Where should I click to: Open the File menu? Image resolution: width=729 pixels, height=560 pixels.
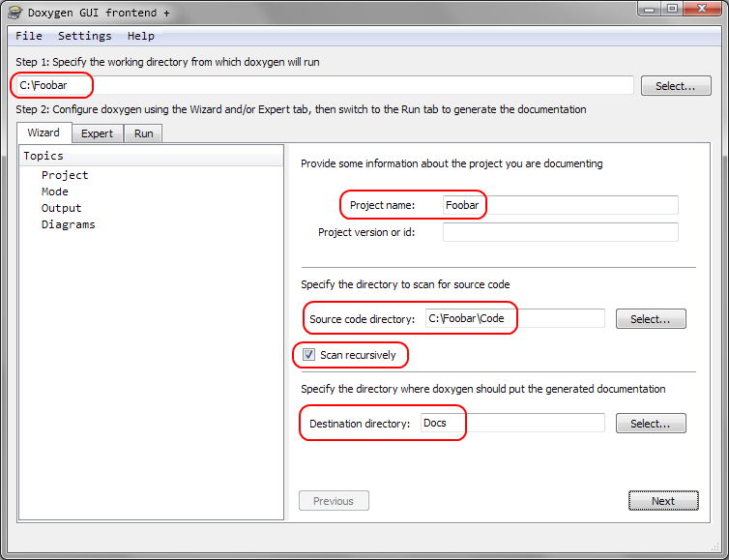click(x=29, y=36)
